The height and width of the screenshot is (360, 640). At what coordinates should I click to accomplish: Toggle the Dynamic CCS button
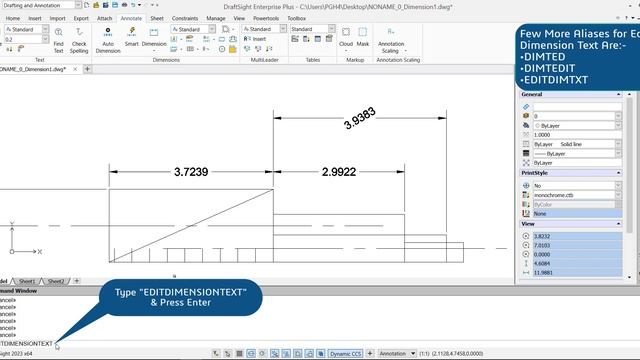(345, 353)
